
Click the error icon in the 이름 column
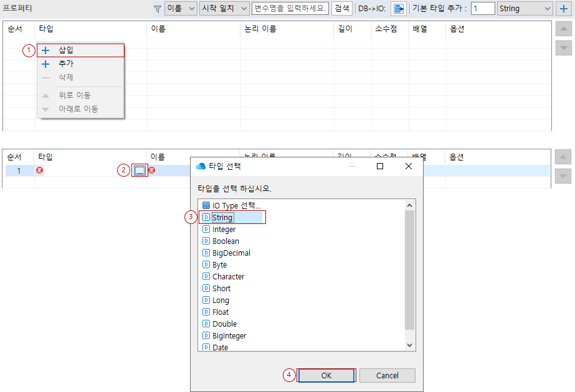pos(151,170)
